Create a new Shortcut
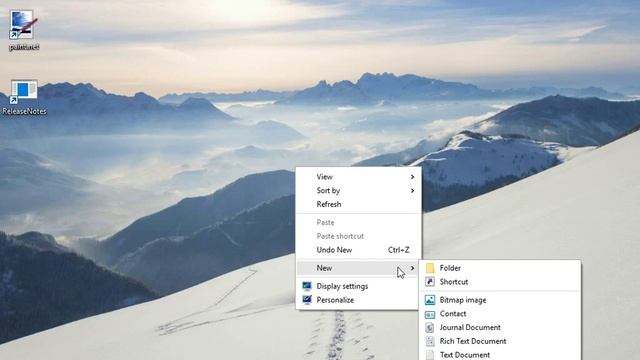 coord(500,282)
